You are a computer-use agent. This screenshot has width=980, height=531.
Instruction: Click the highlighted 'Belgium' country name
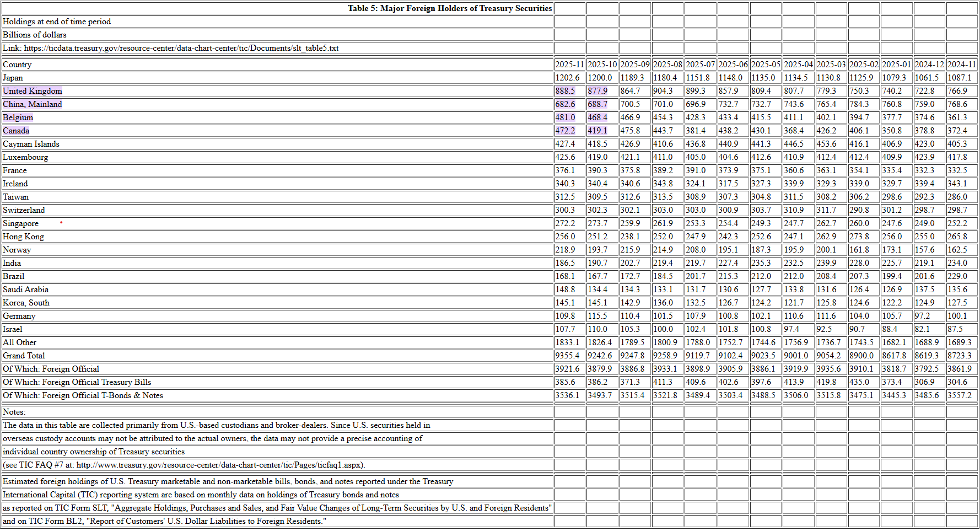tap(18, 117)
